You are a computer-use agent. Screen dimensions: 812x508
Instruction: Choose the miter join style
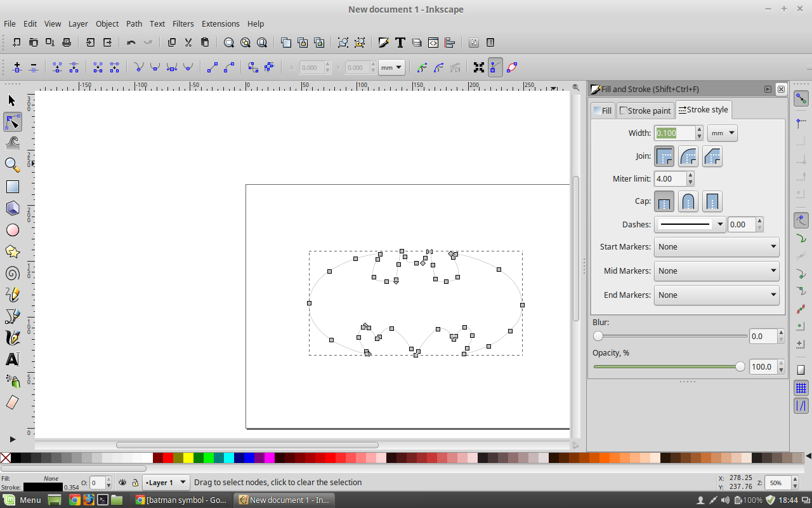click(x=664, y=156)
